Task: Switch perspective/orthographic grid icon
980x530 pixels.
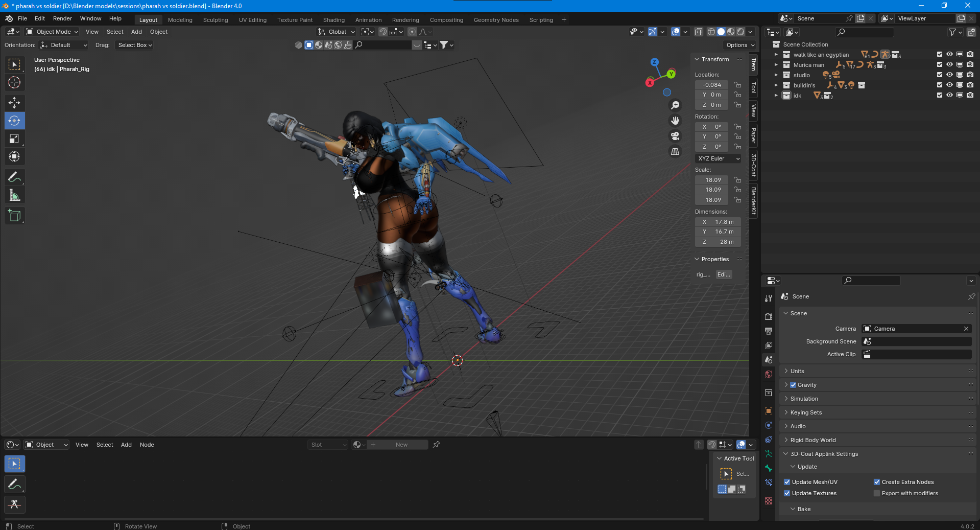Action: [675, 151]
